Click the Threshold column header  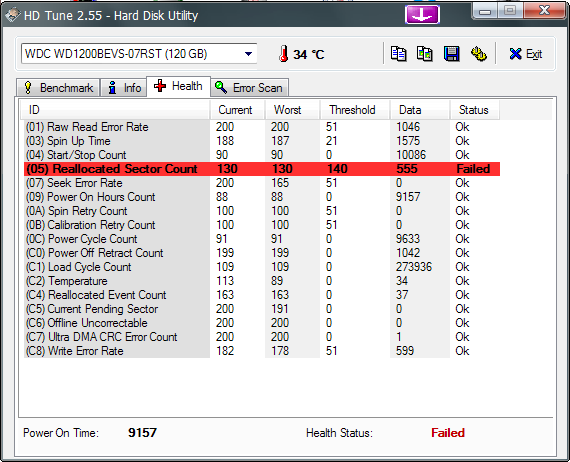(355, 110)
